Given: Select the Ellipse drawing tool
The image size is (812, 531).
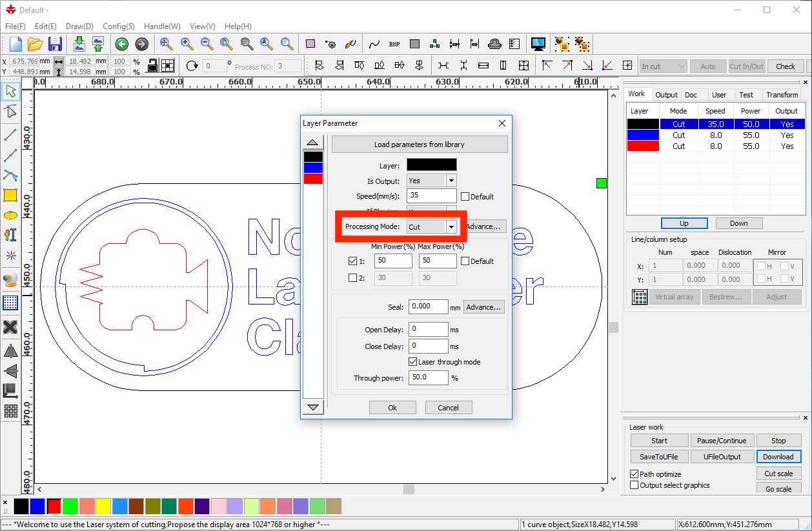Looking at the screenshot, I should tap(10, 215).
